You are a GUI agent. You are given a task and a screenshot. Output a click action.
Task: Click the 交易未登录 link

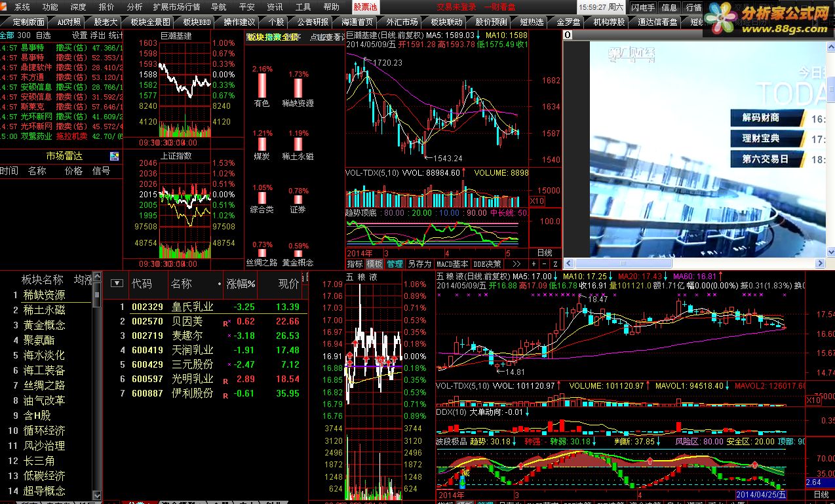tap(457, 7)
